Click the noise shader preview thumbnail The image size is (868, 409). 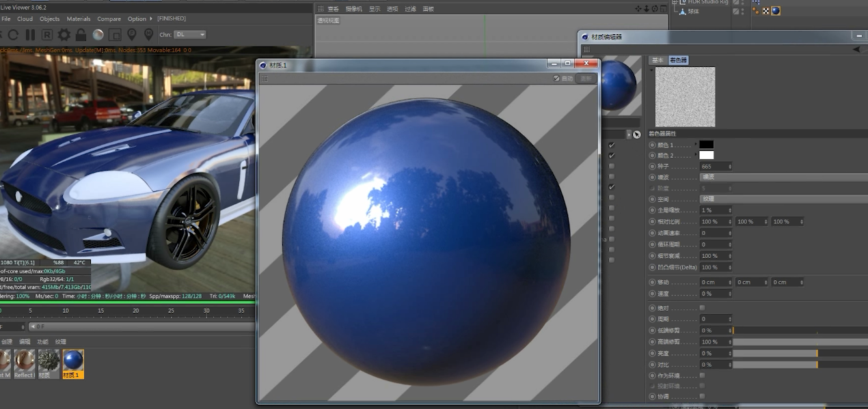(x=685, y=96)
